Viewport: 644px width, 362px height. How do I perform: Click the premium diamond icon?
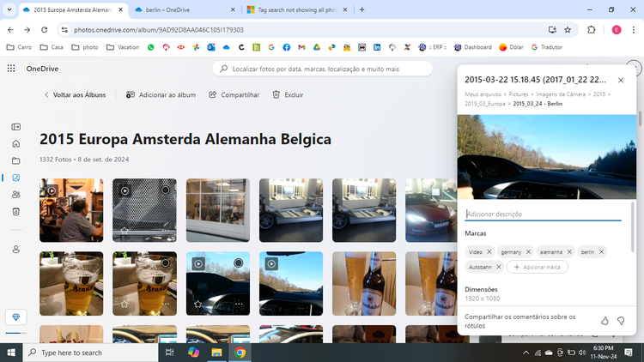click(16, 317)
